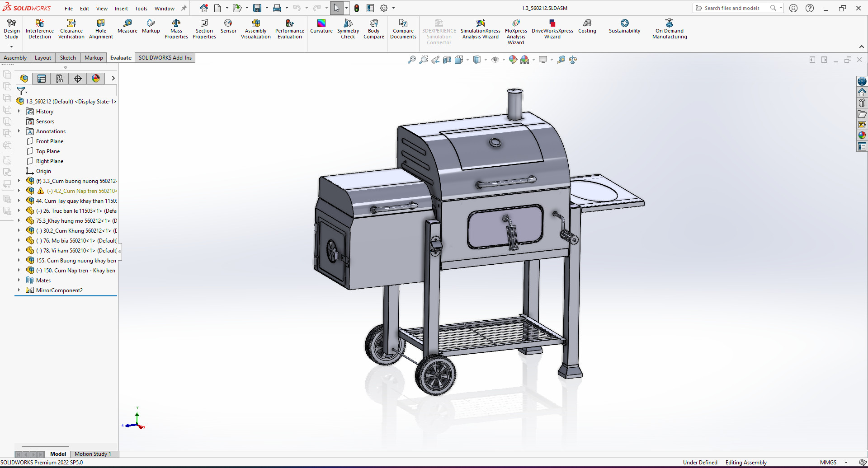Open the Edit Appearance icon

pyautogui.click(x=513, y=60)
